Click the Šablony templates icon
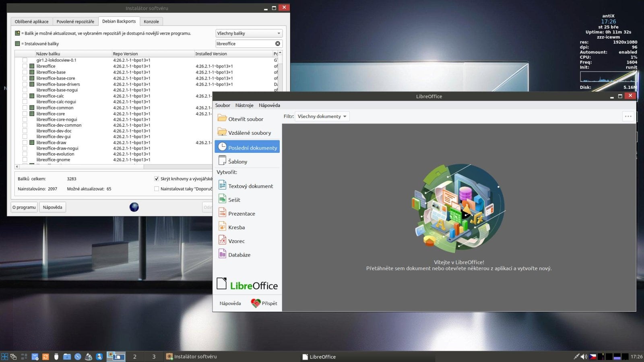The image size is (644, 362). click(222, 160)
